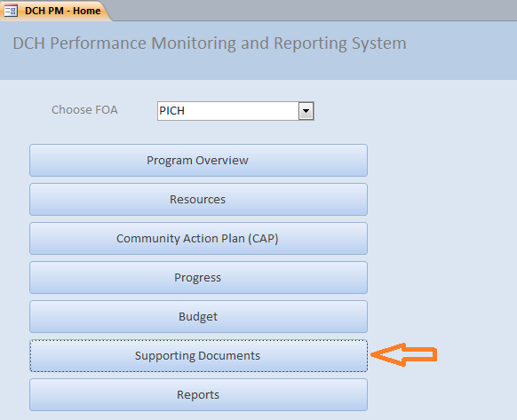This screenshot has width=517, height=420.
Task: Expand the Choose FOA dropdown arrow
Action: pyautogui.click(x=306, y=111)
